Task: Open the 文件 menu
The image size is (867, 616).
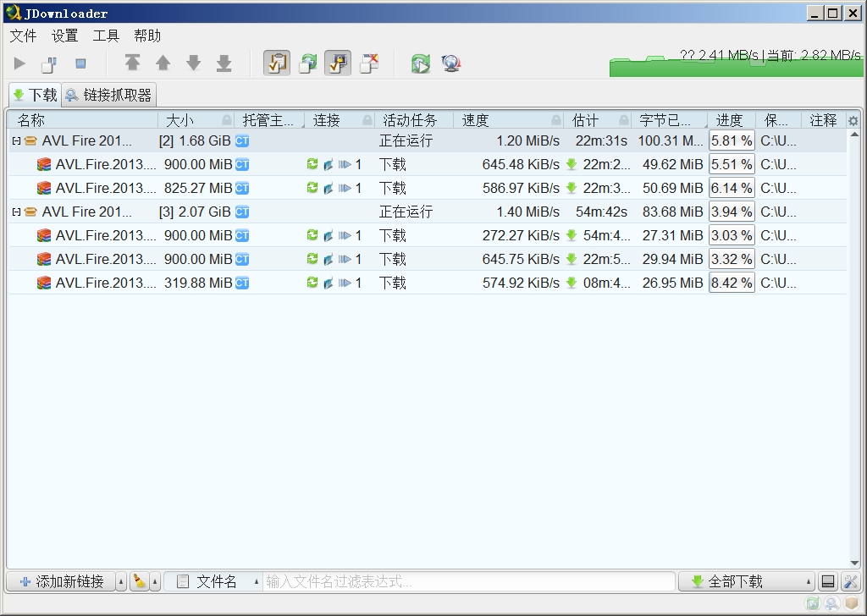Action: tap(23, 36)
